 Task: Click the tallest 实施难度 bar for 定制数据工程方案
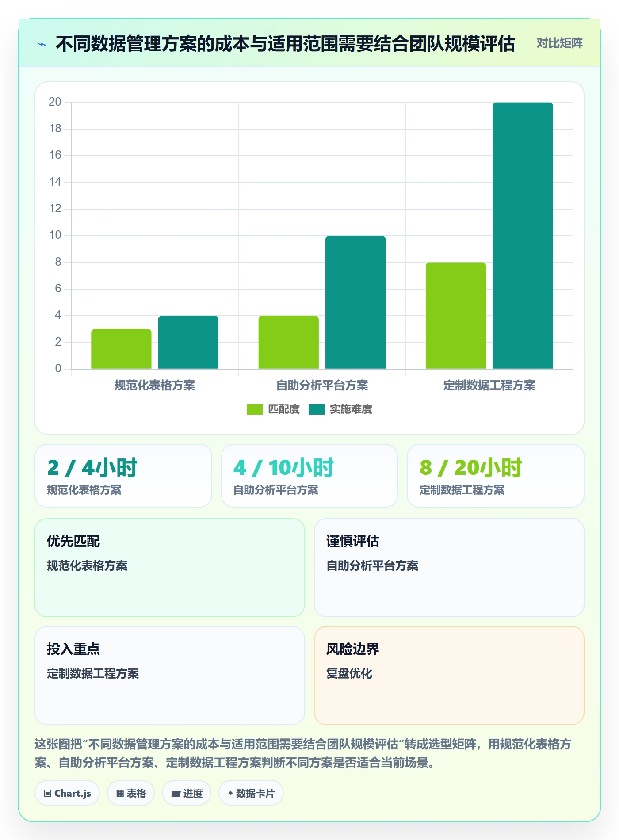(523, 236)
